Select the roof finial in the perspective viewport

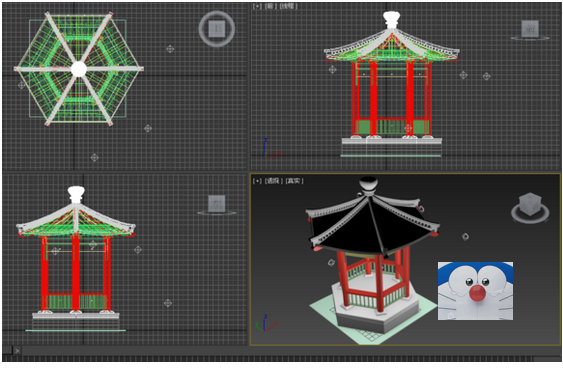[x=368, y=185]
